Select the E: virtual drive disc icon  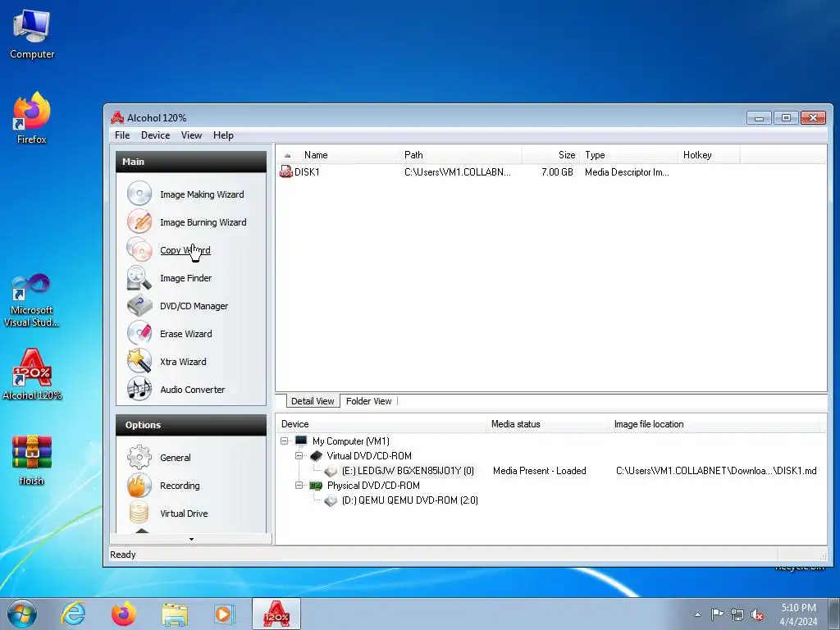point(331,471)
